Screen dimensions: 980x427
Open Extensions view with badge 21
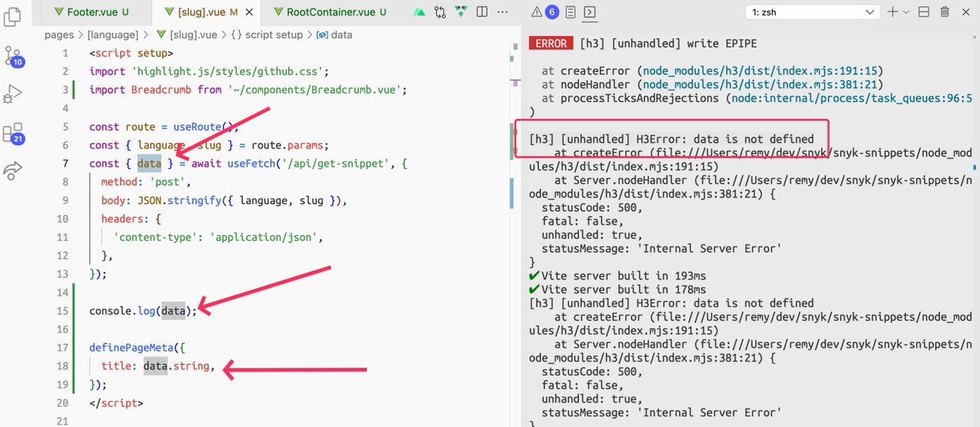14,134
